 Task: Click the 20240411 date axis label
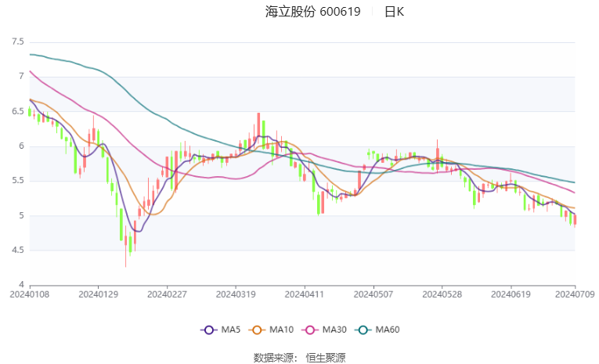pyautogui.click(x=305, y=294)
